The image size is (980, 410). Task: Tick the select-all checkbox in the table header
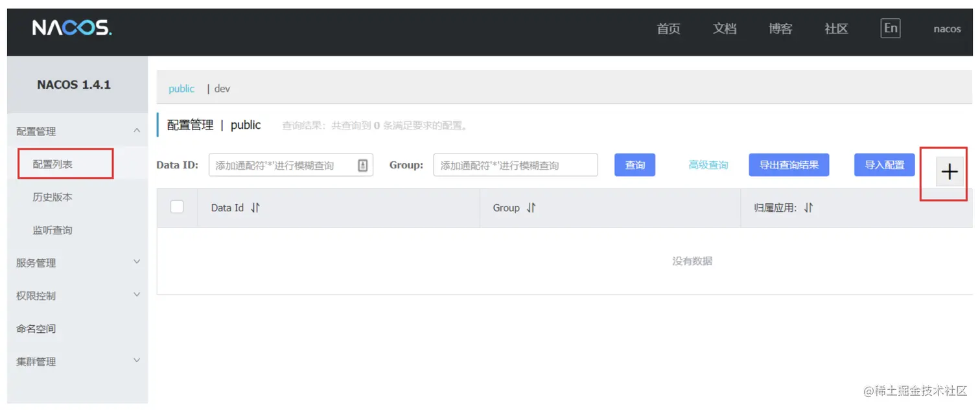pyautogui.click(x=177, y=207)
